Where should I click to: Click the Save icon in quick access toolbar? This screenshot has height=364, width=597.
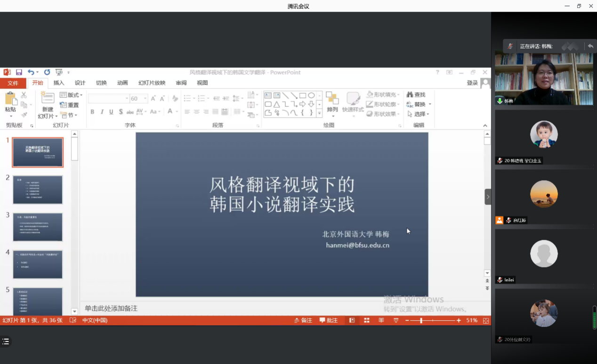click(x=19, y=72)
